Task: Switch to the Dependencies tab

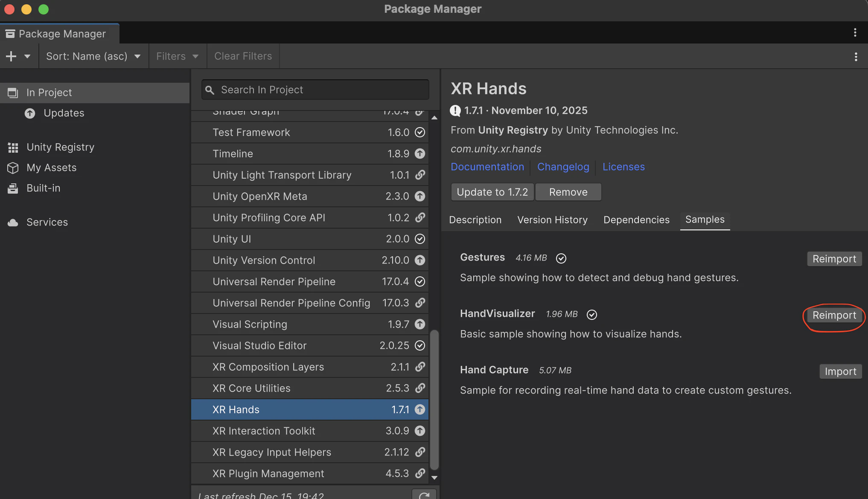Action: click(x=636, y=220)
